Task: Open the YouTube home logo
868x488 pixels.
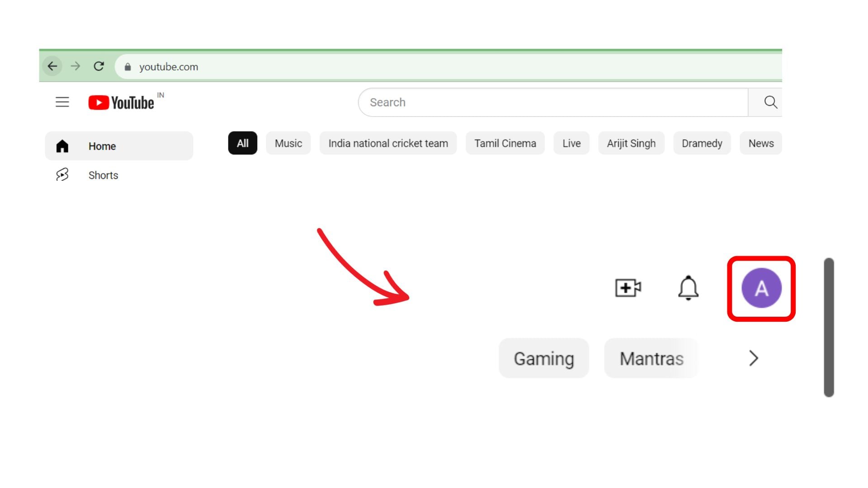Action: coord(121,103)
